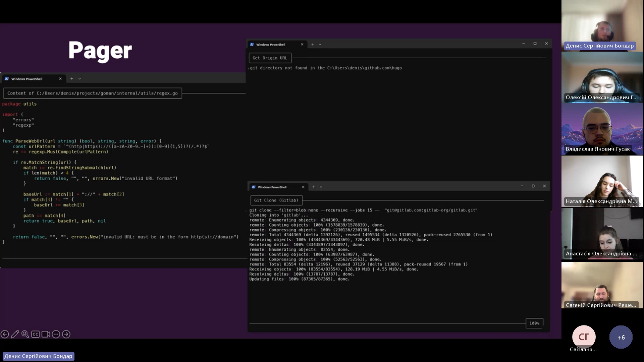Open tab dropdown in regex.go PowerShell window
Screen dimensions: 644x362
pos(80,79)
